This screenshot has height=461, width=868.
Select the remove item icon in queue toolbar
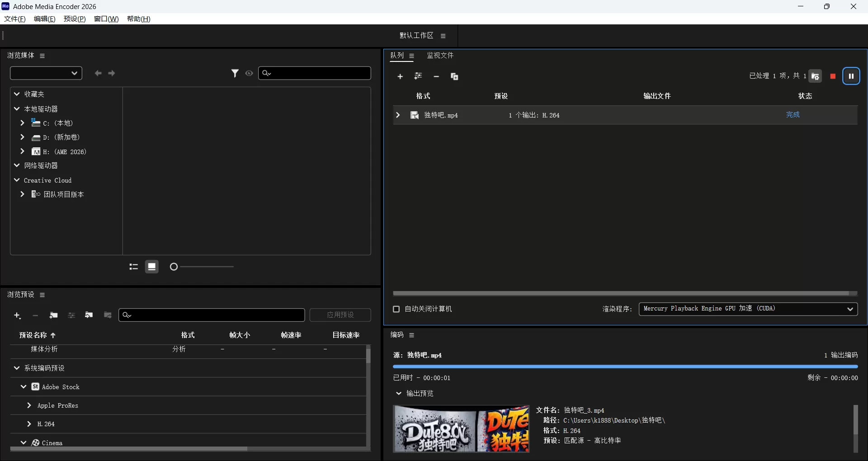pos(436,76)
